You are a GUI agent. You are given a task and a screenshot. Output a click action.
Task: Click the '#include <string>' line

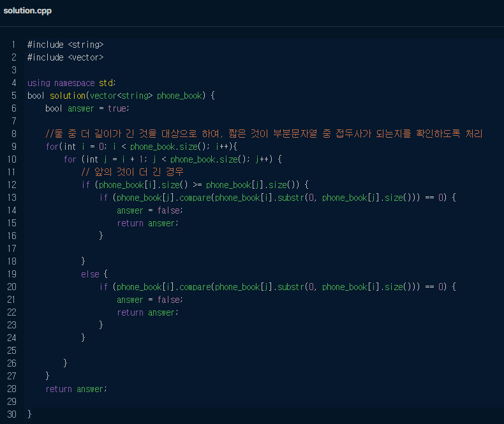[65, 45]
